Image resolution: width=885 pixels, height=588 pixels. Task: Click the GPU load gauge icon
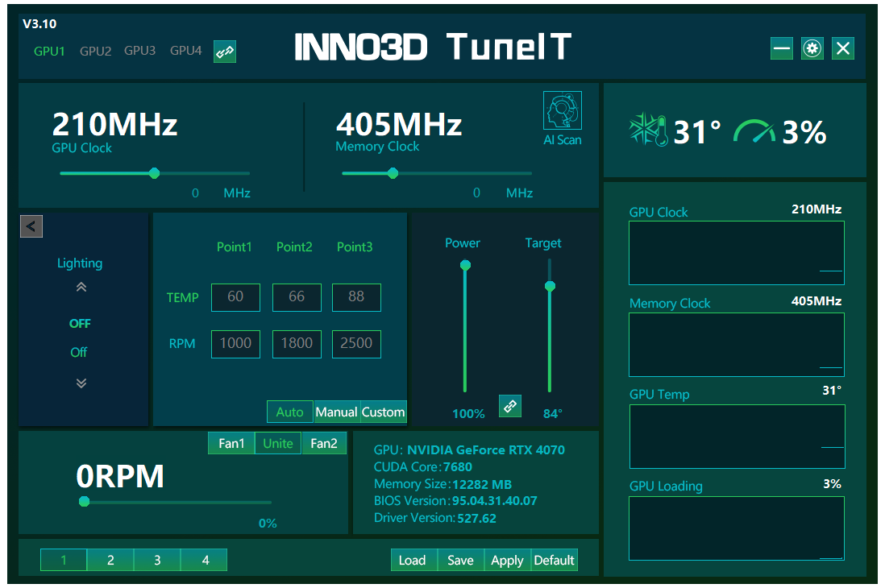[x=754, y=131]
